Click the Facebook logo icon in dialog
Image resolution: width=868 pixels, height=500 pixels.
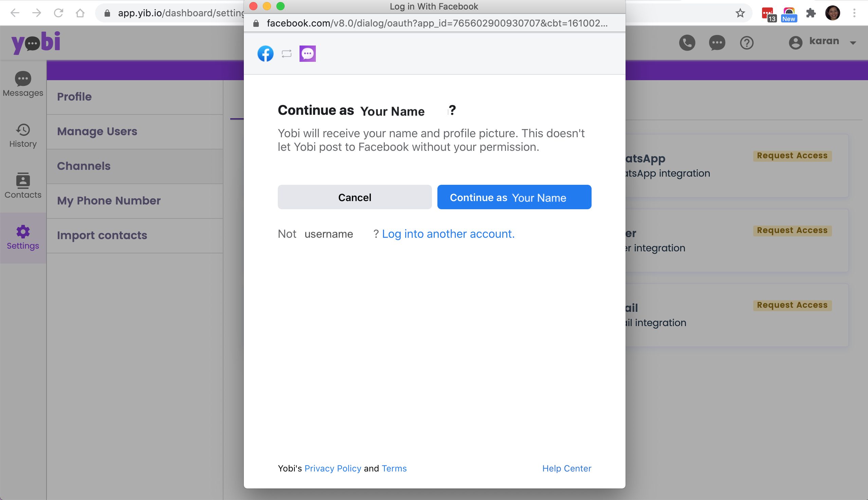[x=265, y=54]
